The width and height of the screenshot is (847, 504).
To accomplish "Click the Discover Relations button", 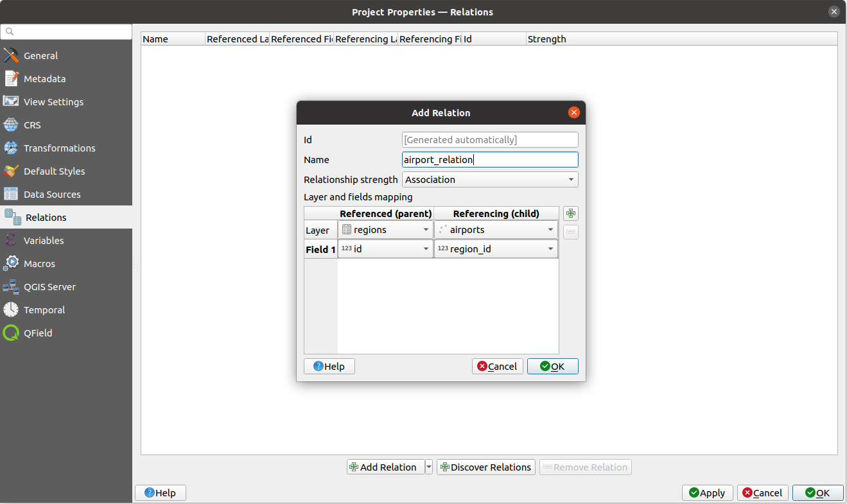I will coord(485,467).
